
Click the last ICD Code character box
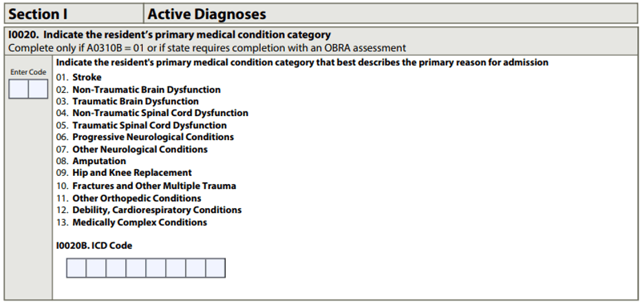tap(215, 268)
